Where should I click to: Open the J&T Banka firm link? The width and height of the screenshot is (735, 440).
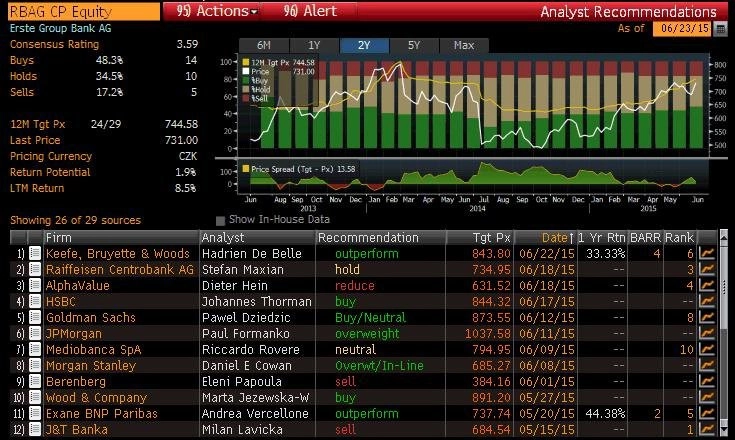pos(77,429)
